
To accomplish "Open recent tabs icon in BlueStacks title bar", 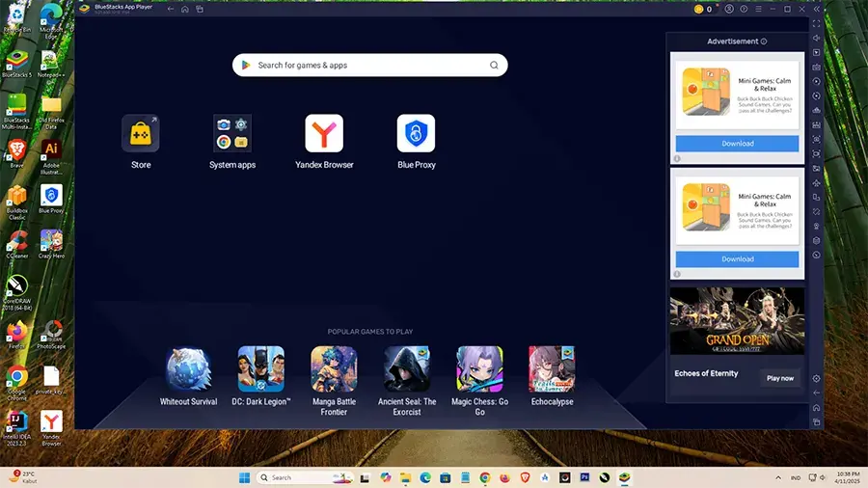I will coord(200,9).
